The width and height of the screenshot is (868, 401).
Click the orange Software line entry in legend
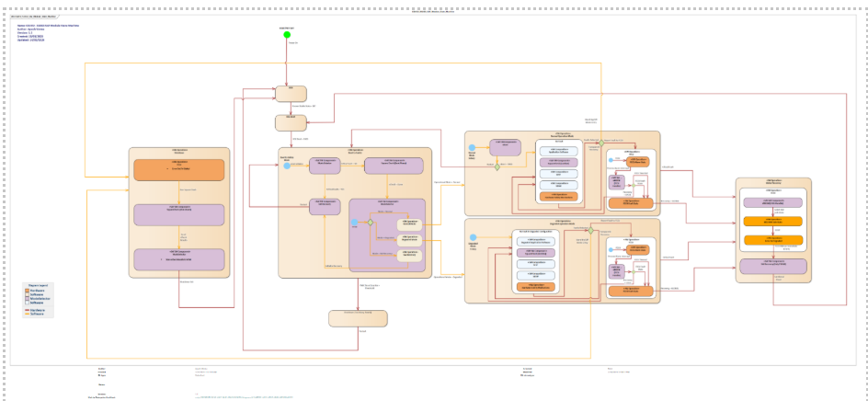coord(34,314)
